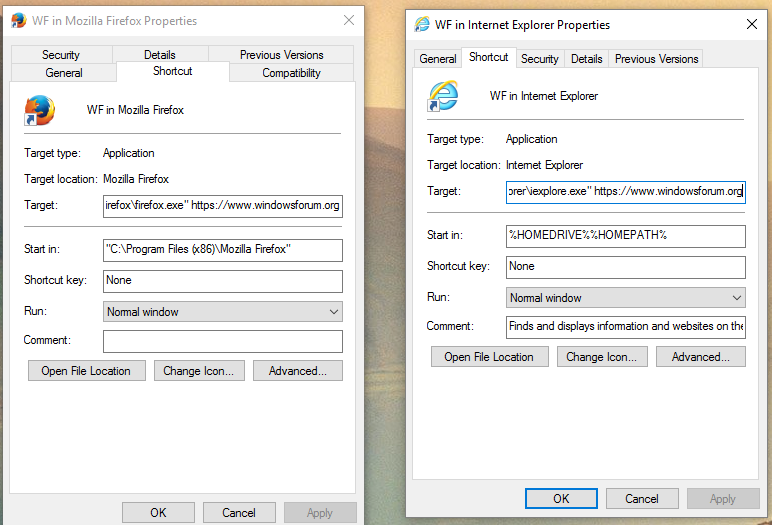
Task: Click the 'WF in Internet Explorer' name text
Action: pos(544,96)
